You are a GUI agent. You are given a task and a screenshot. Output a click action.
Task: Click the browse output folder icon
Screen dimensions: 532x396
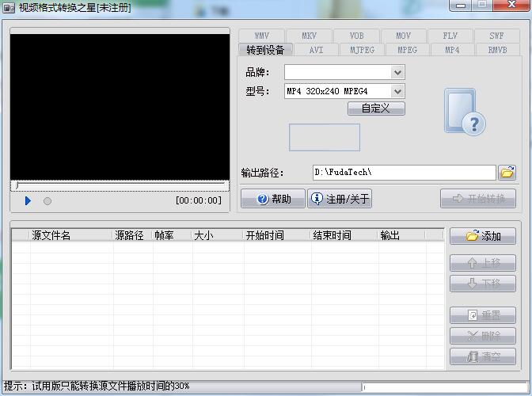point(507,173)
